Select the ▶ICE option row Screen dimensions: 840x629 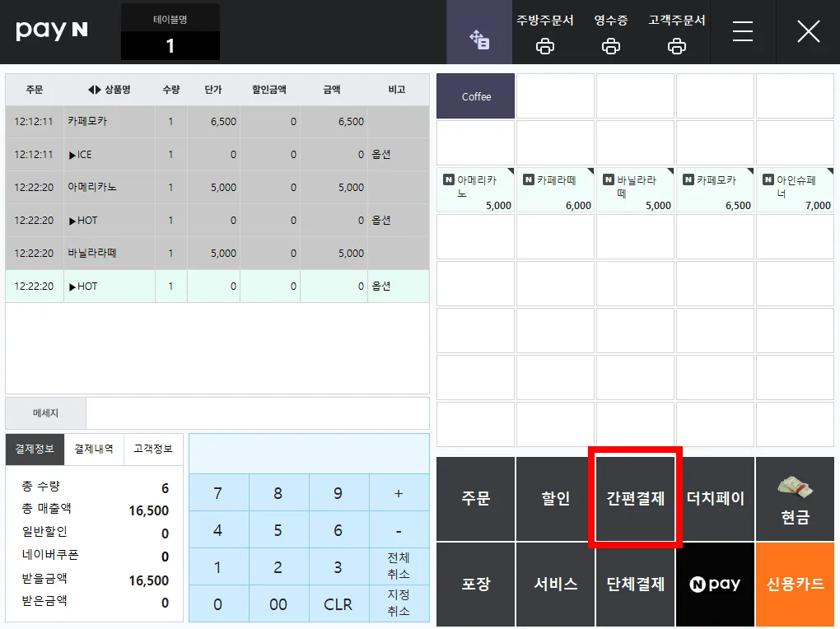217,154
